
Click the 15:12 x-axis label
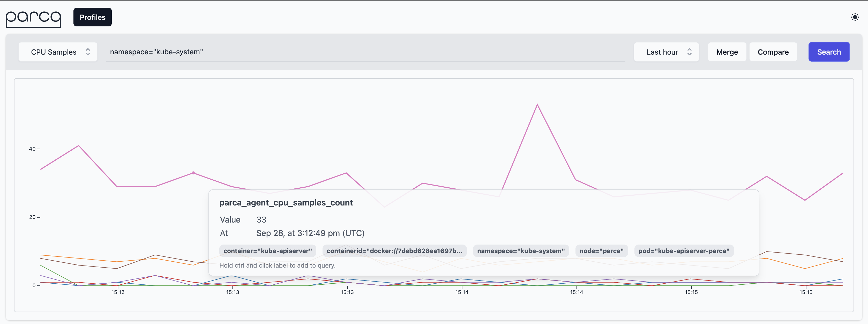[x=118, y=292]
